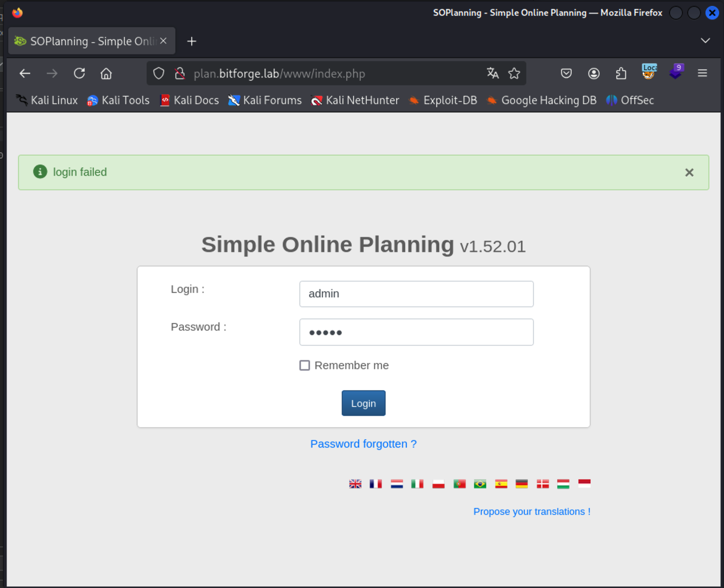Switch language to Polish flag
Viewport: 724px width, 588px height.
pyautogui.click(x=438, y=484)
